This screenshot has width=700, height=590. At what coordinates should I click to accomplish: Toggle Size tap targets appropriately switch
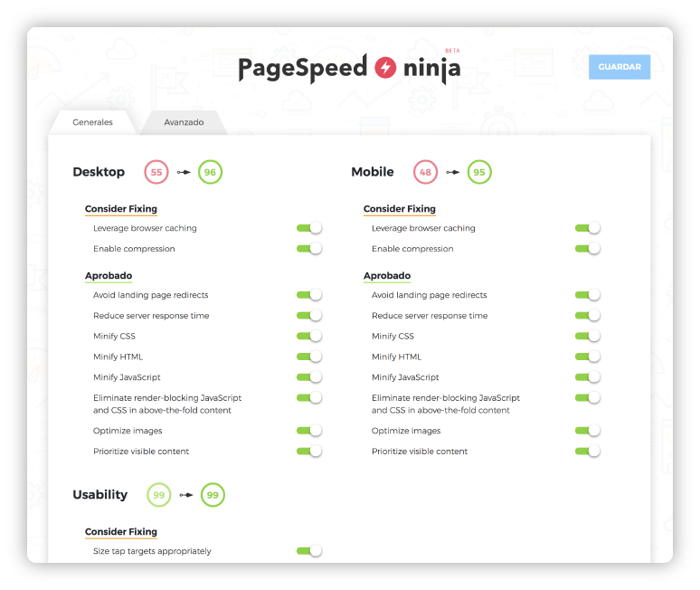[309, 551]
